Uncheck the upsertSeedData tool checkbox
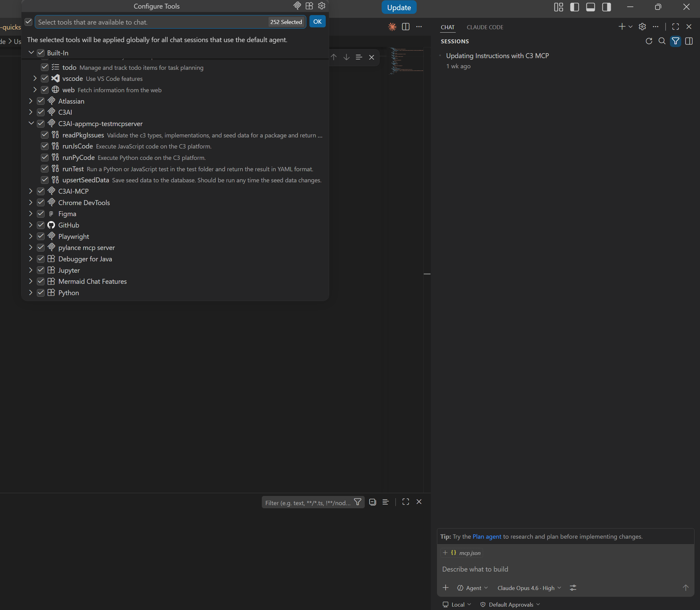The height and width of the screenshot is (610, 700). pos(45,180)
